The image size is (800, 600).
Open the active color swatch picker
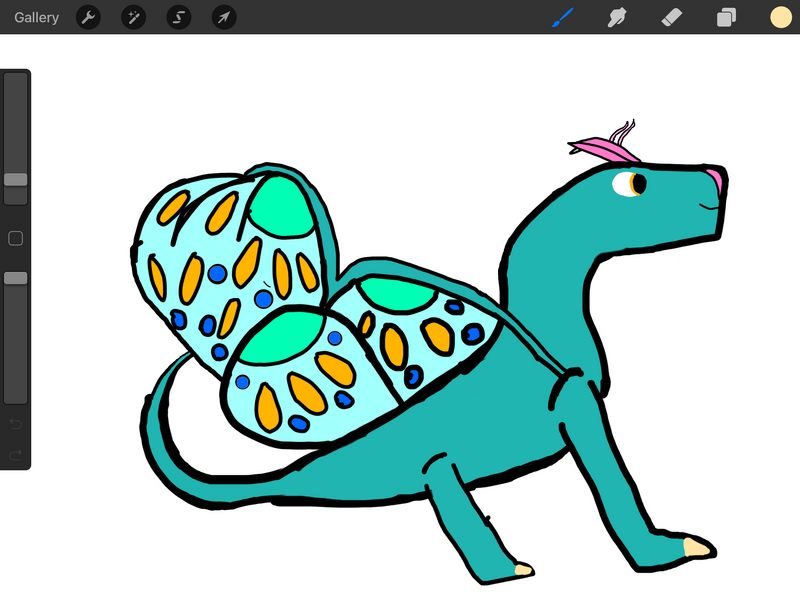tap(780, 17)
